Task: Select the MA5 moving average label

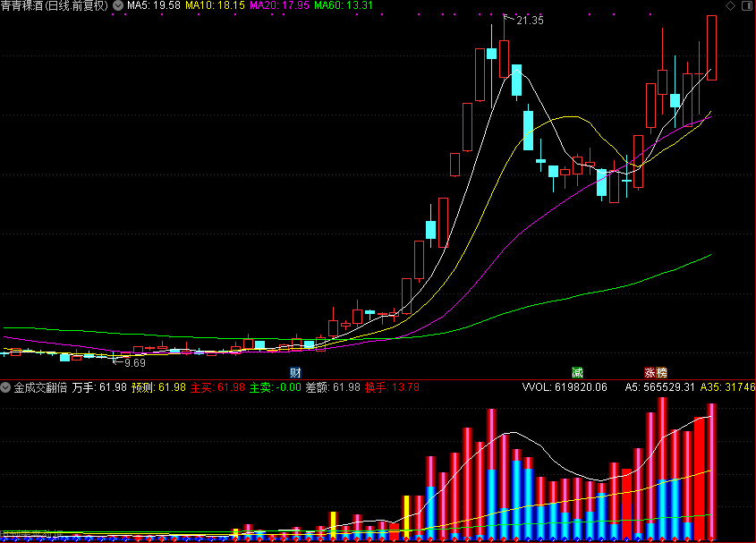Action: (x=155, y=5)
